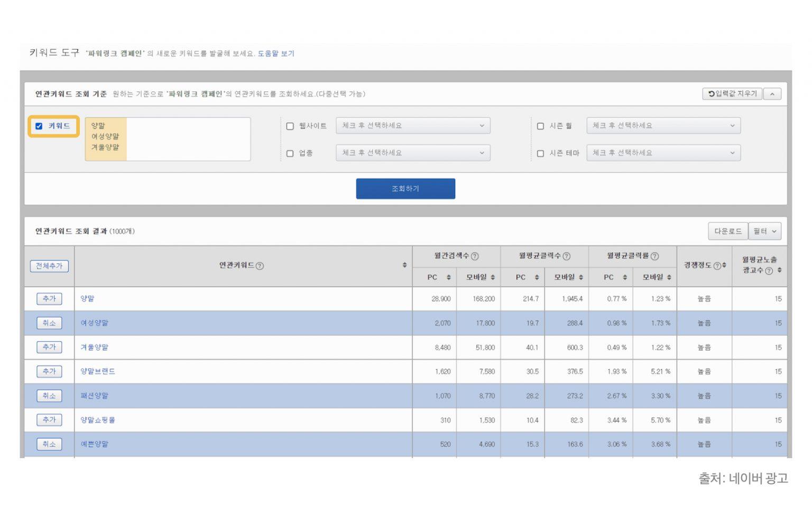
Task: Sort 월간검색수 PC column by arrows
Action: (x=448, y=278)
